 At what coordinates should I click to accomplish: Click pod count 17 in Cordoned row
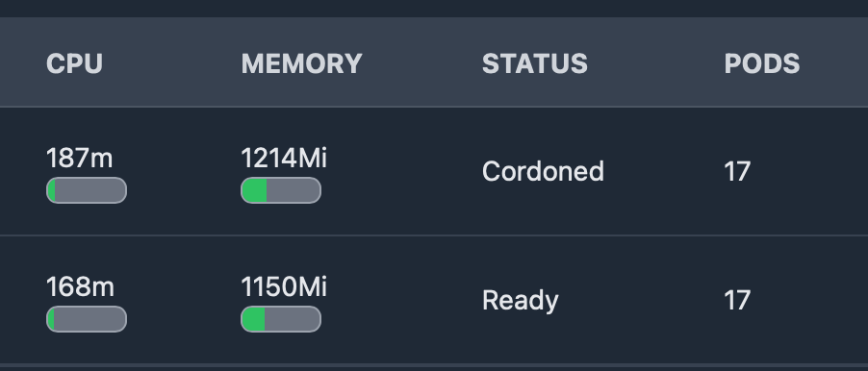(x=737, y=171)
